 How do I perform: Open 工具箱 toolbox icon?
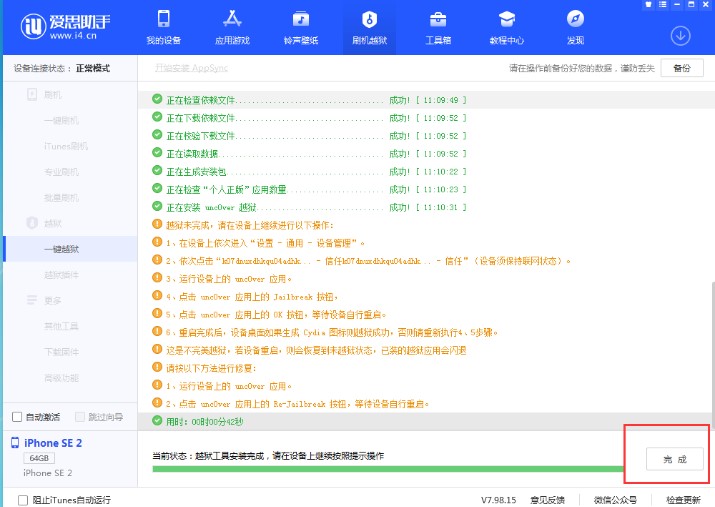click(x=438, y=28)
